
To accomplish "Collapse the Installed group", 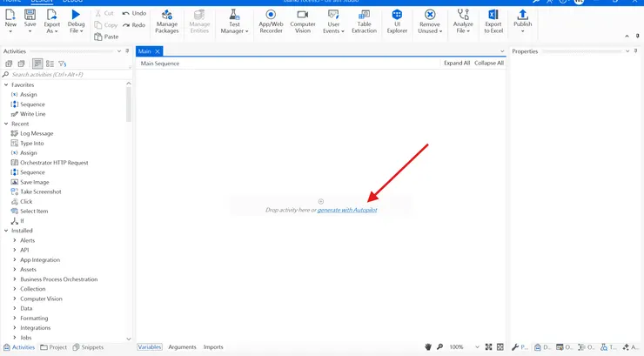I will point(6,231).
